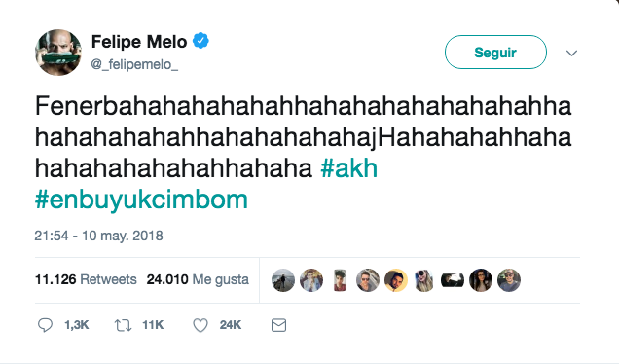Open Felipe Melo's profile avatar
This screenshot has width=619, height=364.
coord(58,53)
